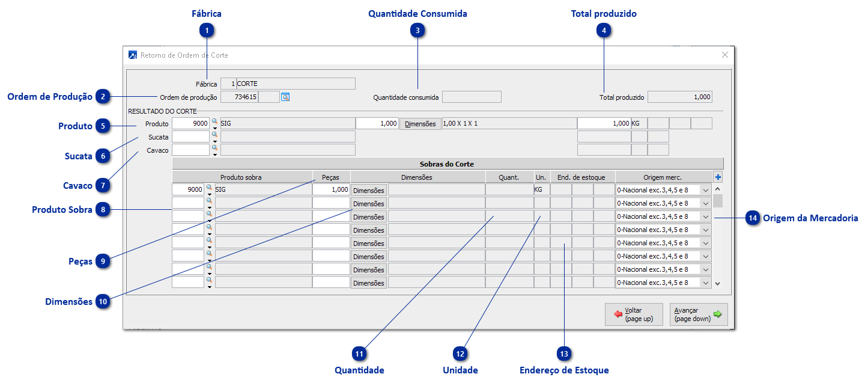The height and width of the screenshot is (386, 868).
Task: Add a row with the blue plus icon
Action: click(718, 177)
